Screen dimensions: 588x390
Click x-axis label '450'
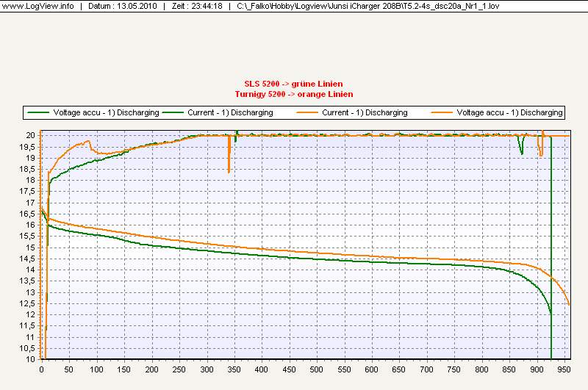coord(289,369)
